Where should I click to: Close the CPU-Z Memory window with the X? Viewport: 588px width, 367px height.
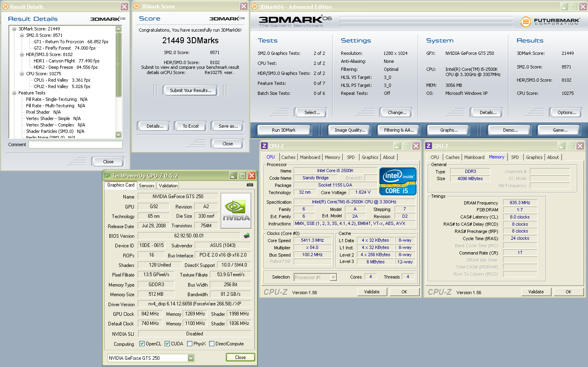pyautogui.click(x=580, y=146)
